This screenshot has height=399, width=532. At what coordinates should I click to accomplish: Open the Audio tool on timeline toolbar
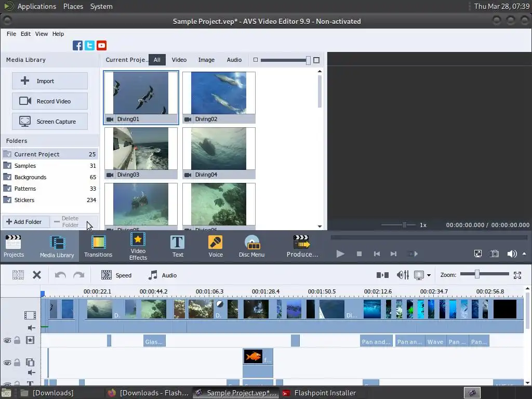coord(163,275)
